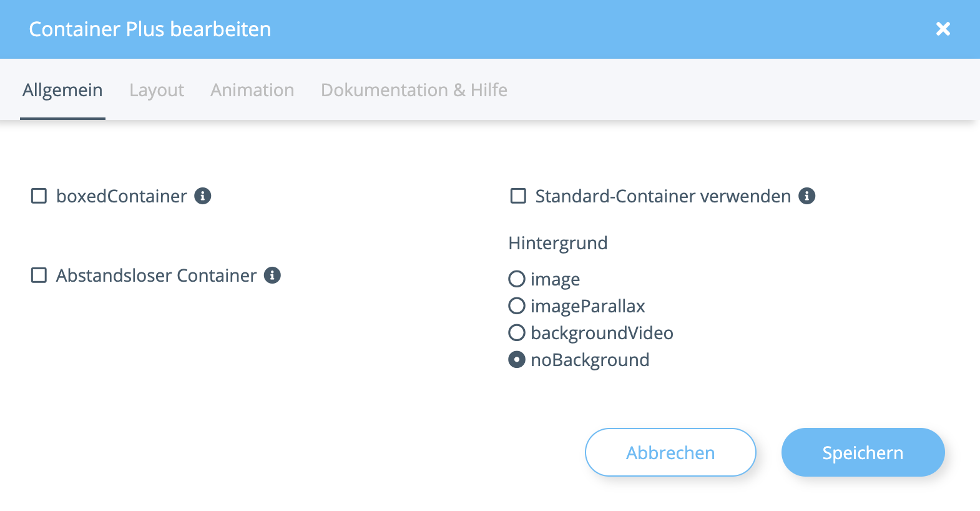Open the Layout tab
Screen dimensions: 980x511
point(157,91)
